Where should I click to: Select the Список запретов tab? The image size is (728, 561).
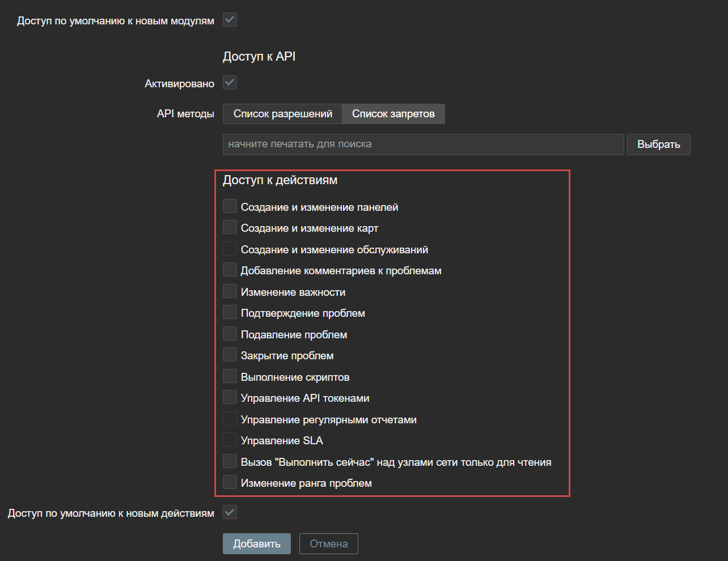tap(393, 114)
